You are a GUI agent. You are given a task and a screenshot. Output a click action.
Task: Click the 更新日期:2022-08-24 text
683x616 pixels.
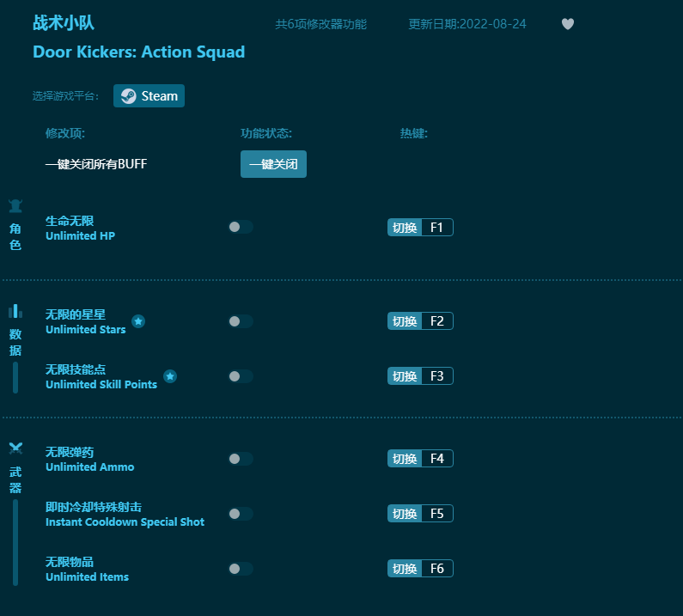pos(467,24)
